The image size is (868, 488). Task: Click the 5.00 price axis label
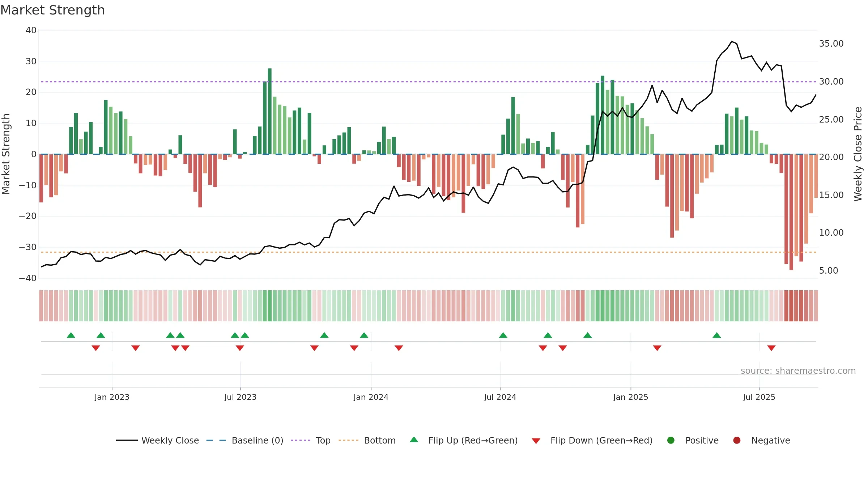[829, 271]
